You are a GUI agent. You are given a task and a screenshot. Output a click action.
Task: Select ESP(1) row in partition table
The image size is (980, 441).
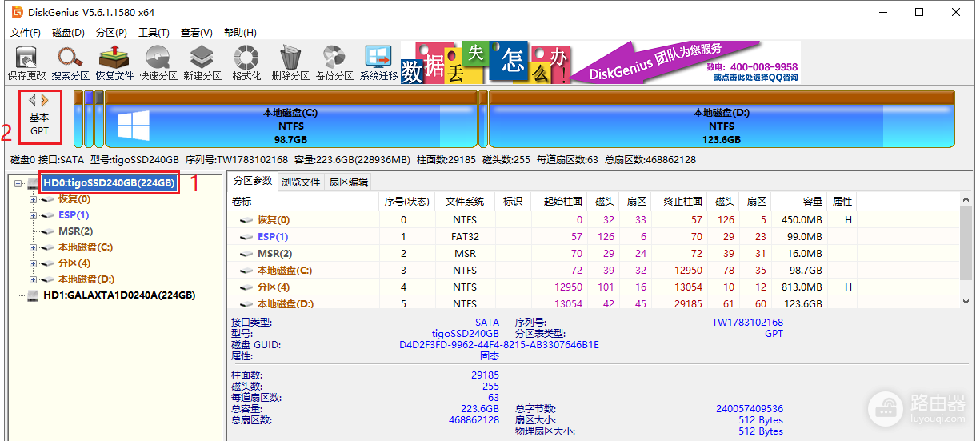pos(592,236)
